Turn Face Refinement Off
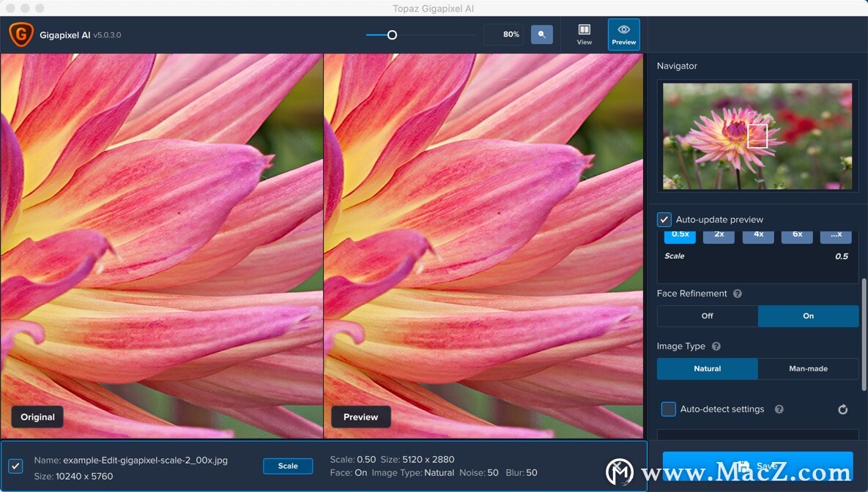The width and height of the screenshot is (868, 492). click(x=707, y=316)
